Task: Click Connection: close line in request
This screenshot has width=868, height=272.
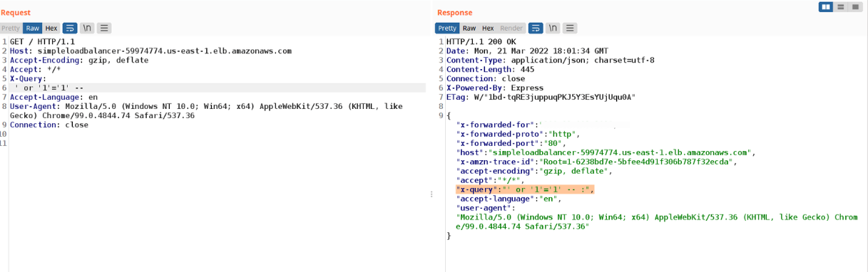Action: 49,125
